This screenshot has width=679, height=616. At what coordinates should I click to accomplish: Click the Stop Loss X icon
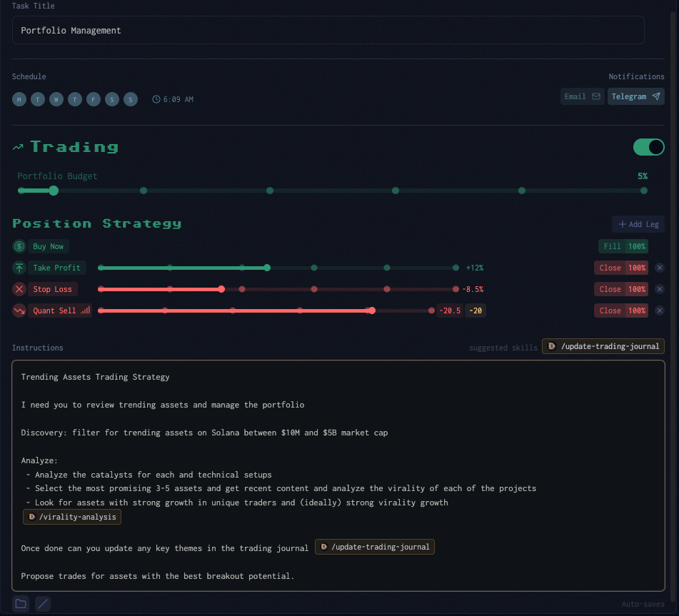coord(19,289)
